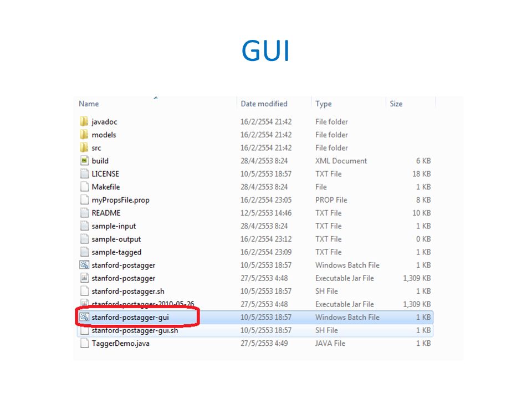Click the build XML document icon

coord(84,161)
